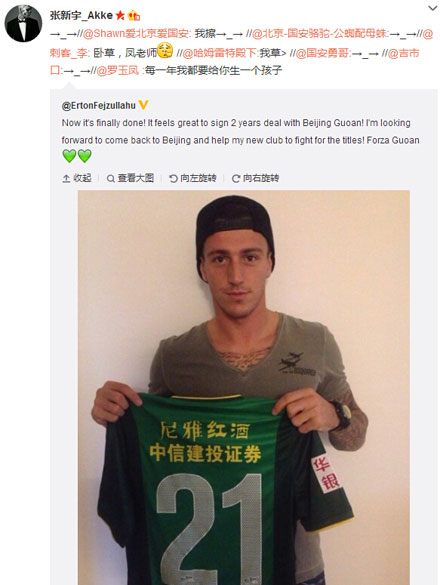Open @北京-国安骆驼 mention link
The width and height of the screenshot is (440, 585).
(x=320, y=34)
